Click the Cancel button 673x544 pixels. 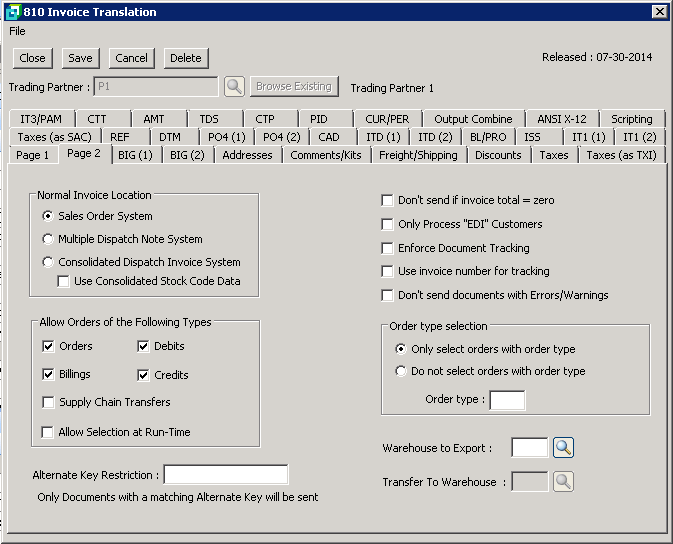pos(131,58)
